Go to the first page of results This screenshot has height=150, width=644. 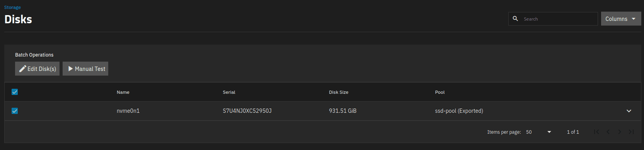(x=596, y=132)
